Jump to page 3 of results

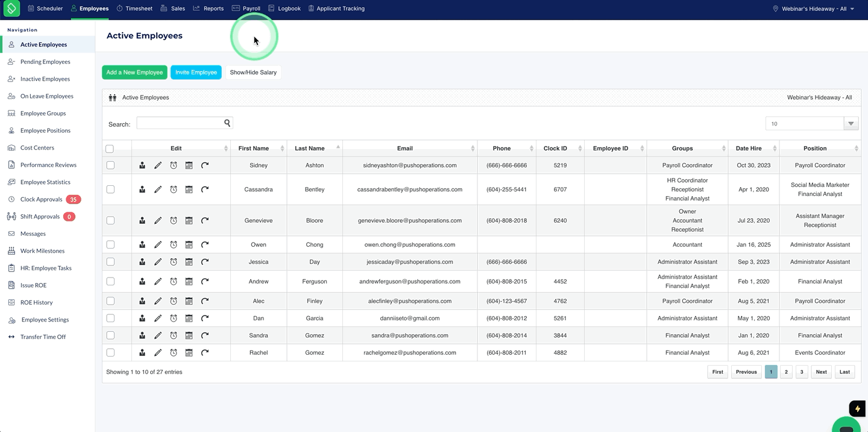(802, 372)
